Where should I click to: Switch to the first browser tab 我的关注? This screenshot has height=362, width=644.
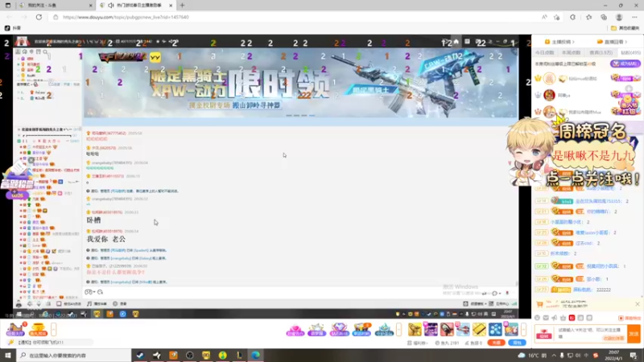coord(55,6)
